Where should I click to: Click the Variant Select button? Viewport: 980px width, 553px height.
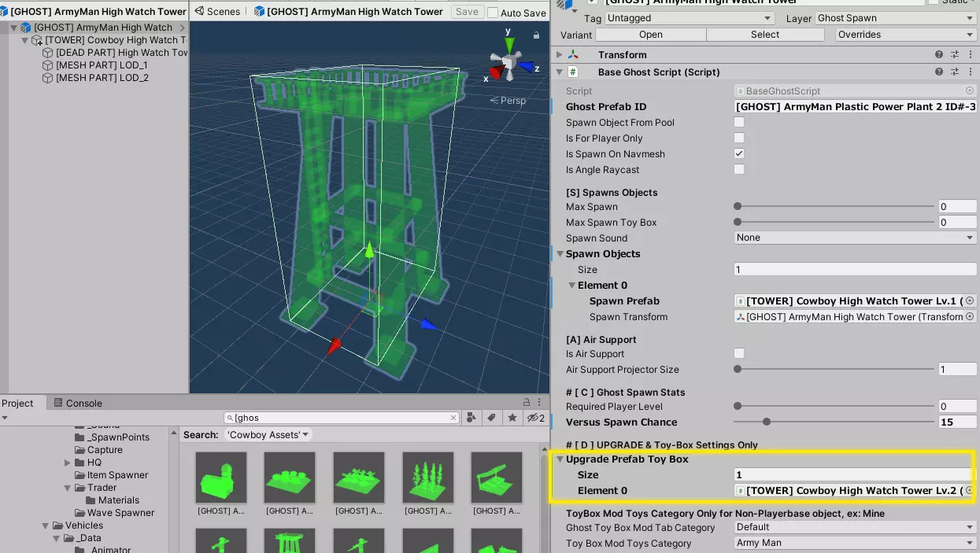[x=764, y=35]
